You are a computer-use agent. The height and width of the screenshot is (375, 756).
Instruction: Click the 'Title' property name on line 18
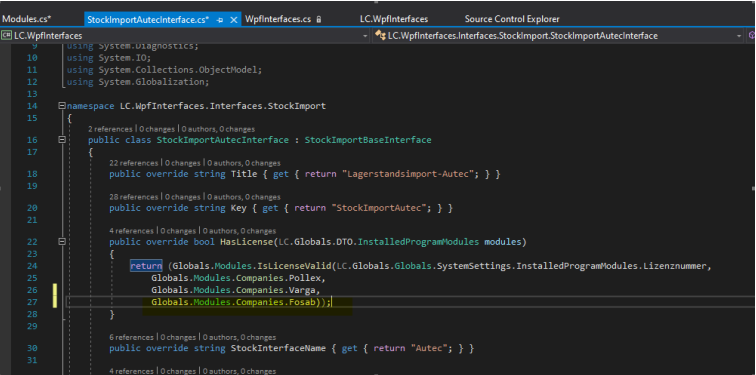244,174
